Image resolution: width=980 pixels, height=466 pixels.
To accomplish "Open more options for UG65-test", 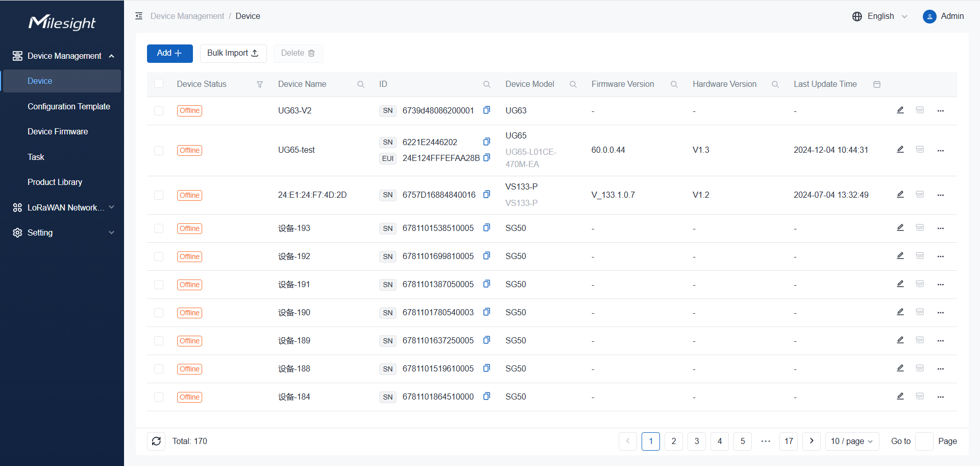I will (x=941, y=150).
